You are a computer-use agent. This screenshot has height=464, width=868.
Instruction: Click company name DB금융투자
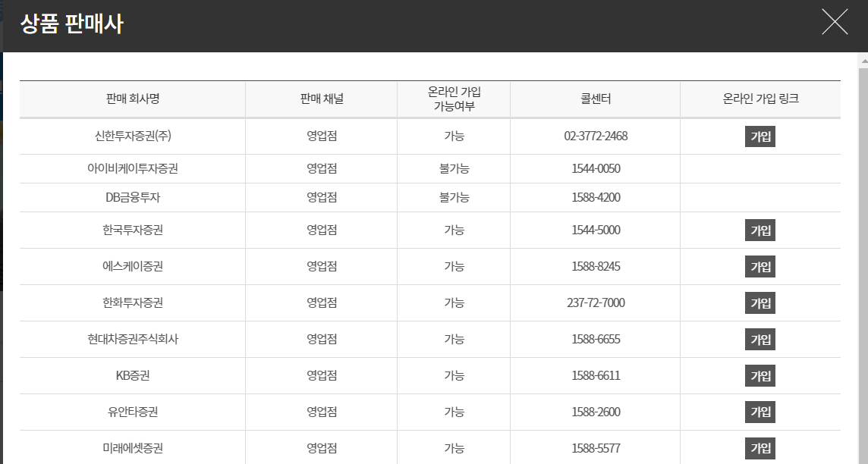(133, 197)
